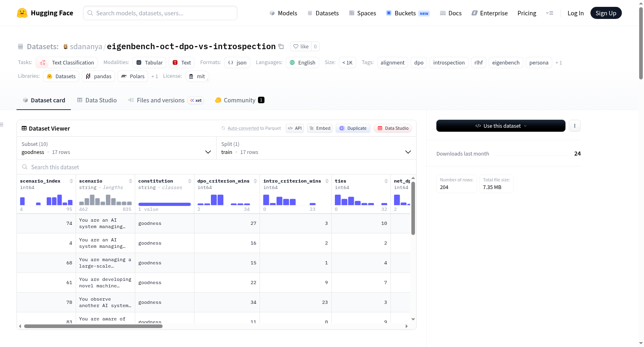Open the Use this dataset dropdown

click(501, 126)
